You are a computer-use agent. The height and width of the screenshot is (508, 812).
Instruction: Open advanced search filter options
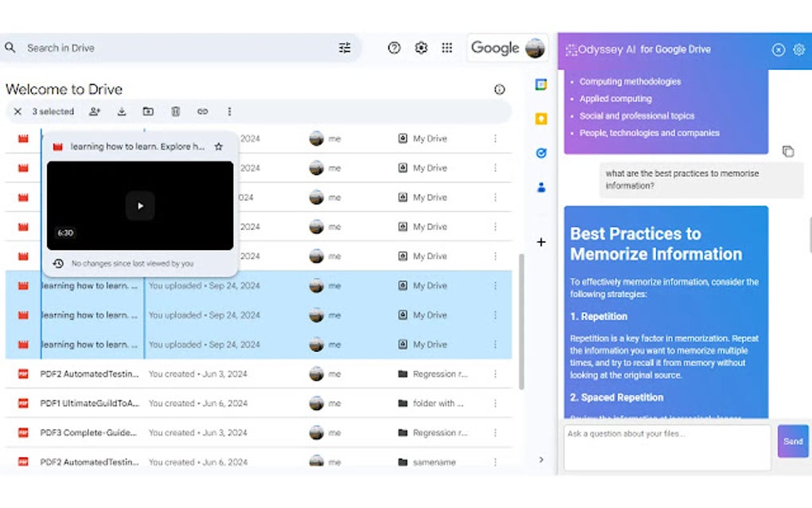345,48
